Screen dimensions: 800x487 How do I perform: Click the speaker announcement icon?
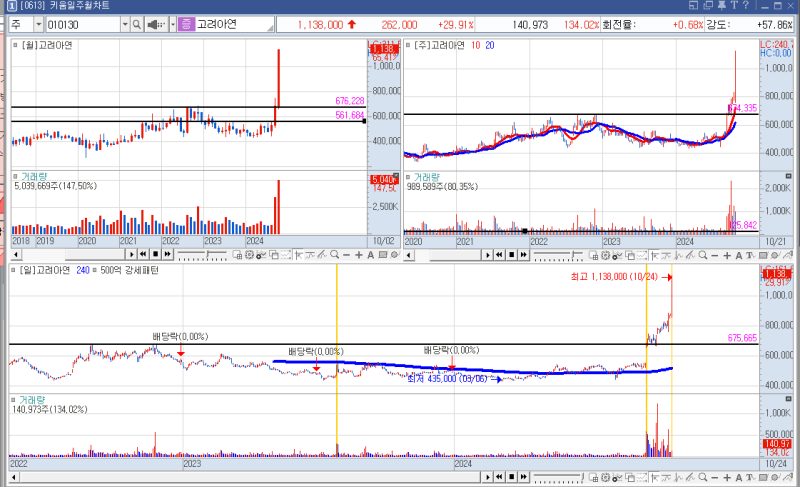coord(156,24)
